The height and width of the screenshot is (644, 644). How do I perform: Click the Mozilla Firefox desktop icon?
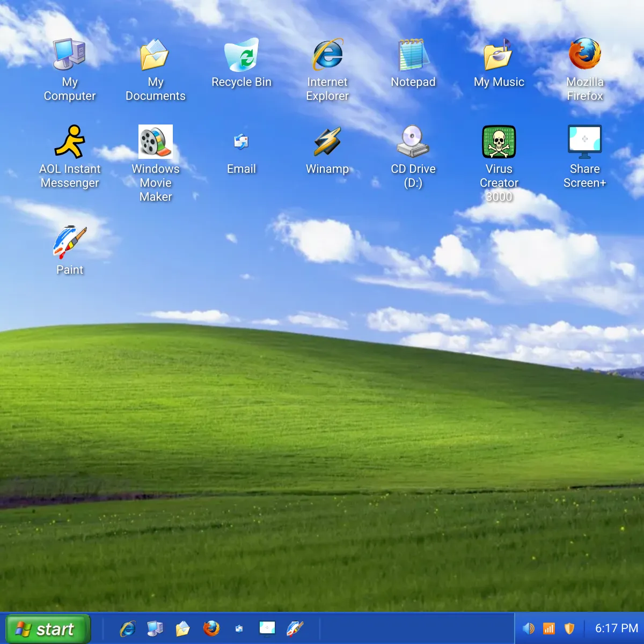pyautogui.click(x=585, y=55)
